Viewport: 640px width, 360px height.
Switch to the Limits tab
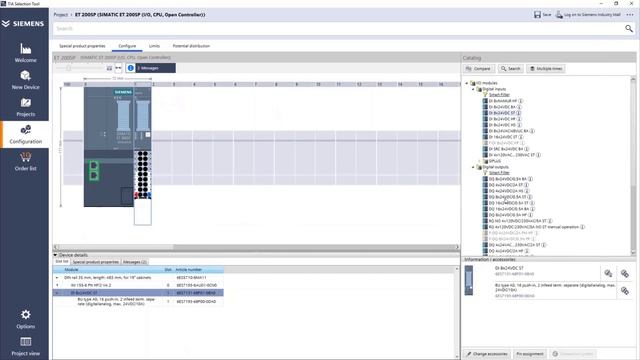154,46
